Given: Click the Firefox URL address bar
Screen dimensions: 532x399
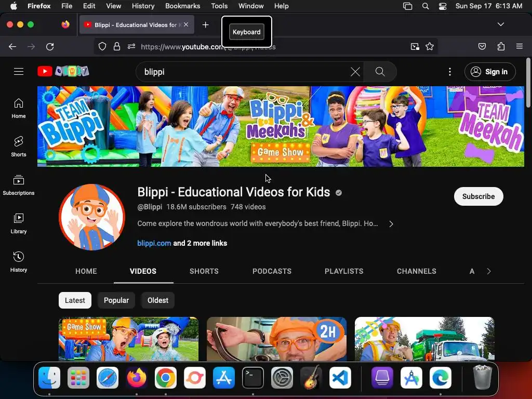Looking at the screenshot, I should [x=264, y=46].
